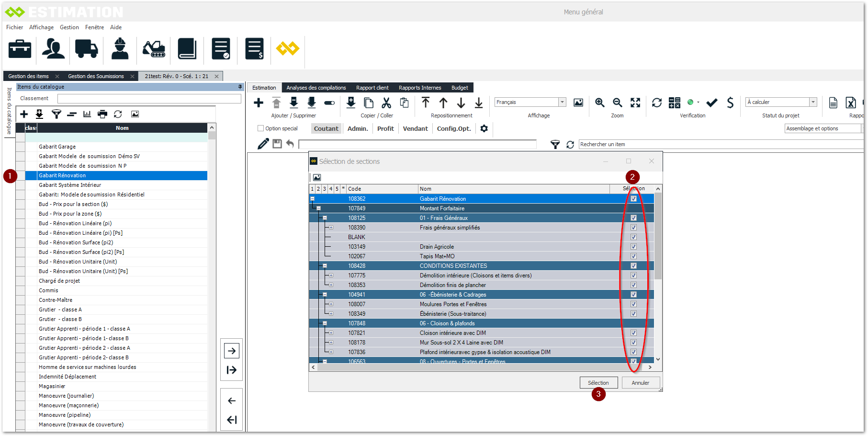Click the scissors cut icon
The width and height of the screenshot is (868, 436).
(x=386, y=103)
